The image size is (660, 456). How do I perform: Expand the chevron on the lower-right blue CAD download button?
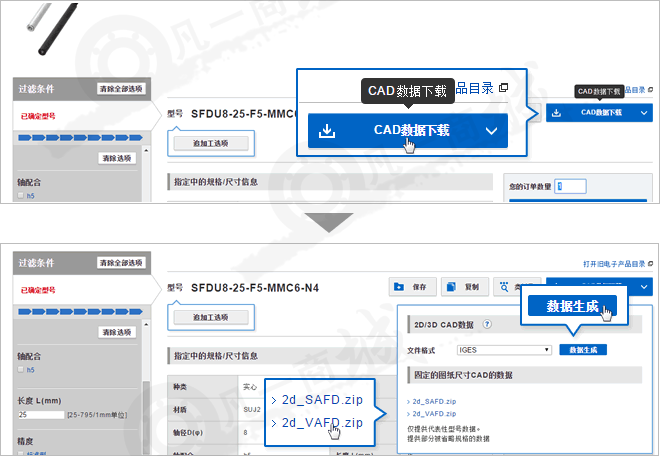(x=645, y=286)
